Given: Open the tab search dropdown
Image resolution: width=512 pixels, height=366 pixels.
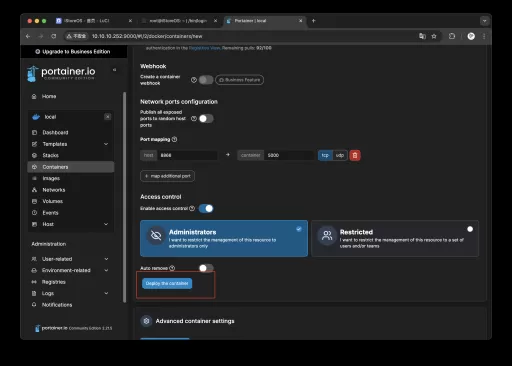Looking at the screenshot, I should coord(484,21).
